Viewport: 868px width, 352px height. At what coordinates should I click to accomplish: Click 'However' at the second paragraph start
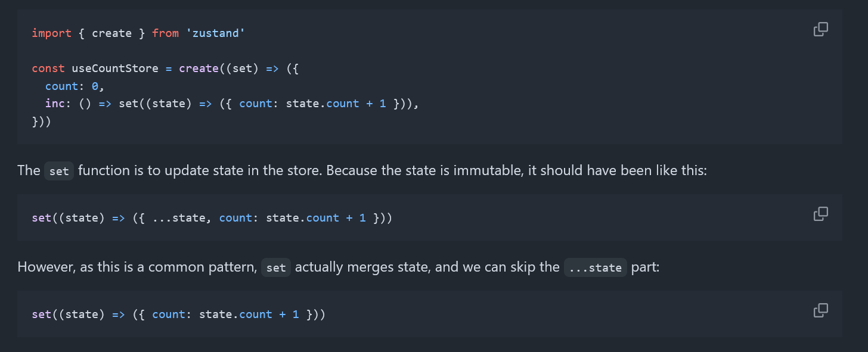[46, 267]
